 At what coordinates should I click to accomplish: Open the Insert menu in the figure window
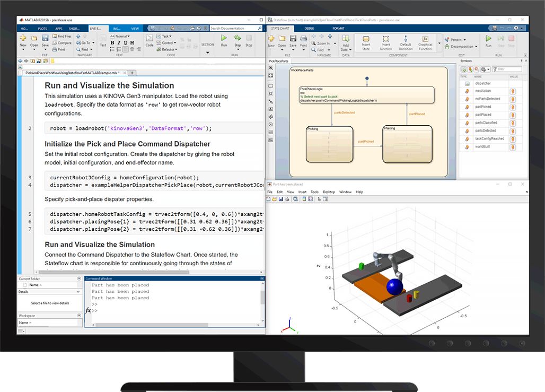click(302, 192)
